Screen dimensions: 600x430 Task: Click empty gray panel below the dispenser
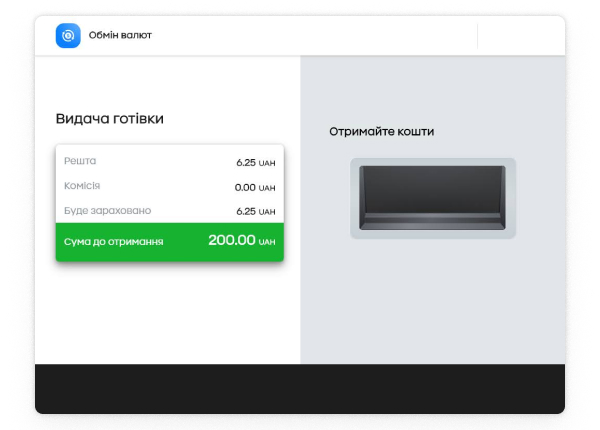pyautogui.click(x=432, y=300)
